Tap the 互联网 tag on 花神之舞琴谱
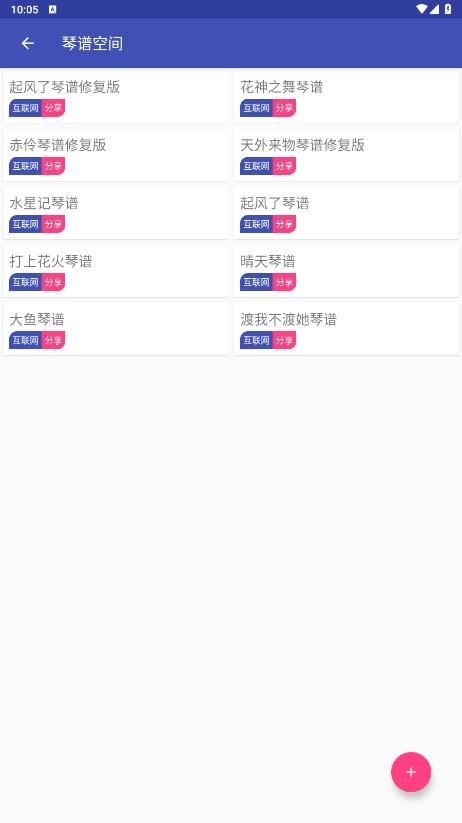This screenshot has height=823, width=462. (257, 108)
